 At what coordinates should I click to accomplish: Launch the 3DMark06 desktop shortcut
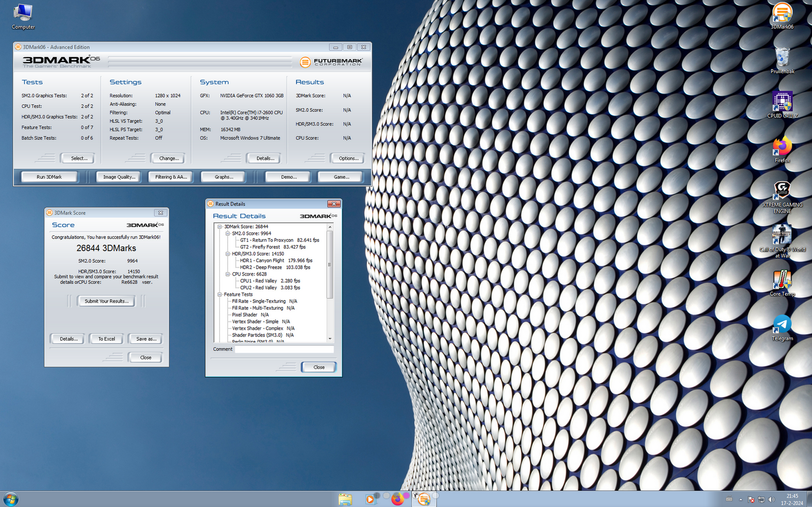pyautogui.click(x=782, y=16)
